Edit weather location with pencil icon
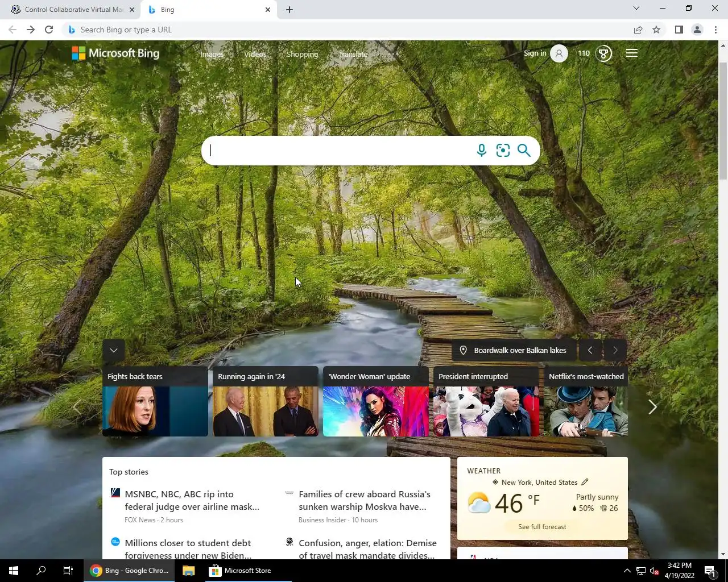728x582 pixels. click(x=585, y=482)
